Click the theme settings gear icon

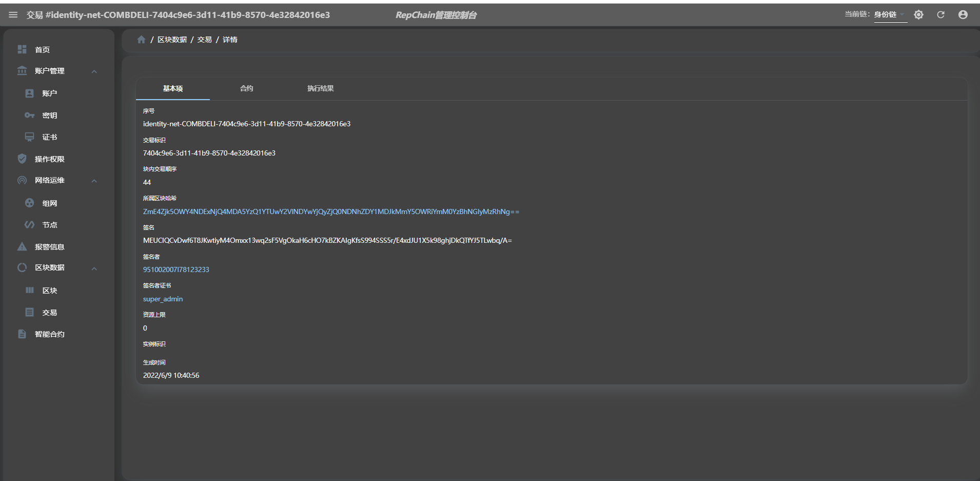[x=918, y=15]
